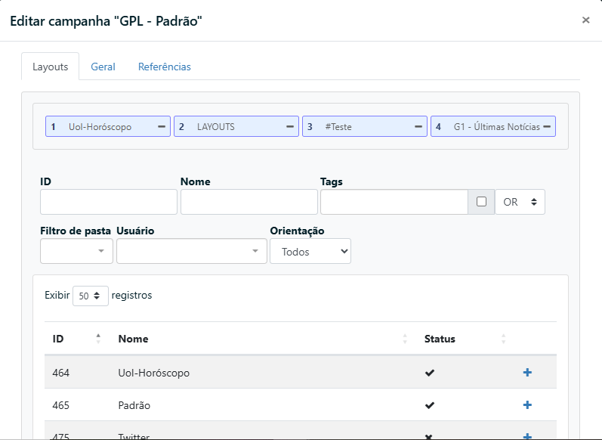
Task: Sort table by Nome column arrows
Action: (x=404, y=339)
